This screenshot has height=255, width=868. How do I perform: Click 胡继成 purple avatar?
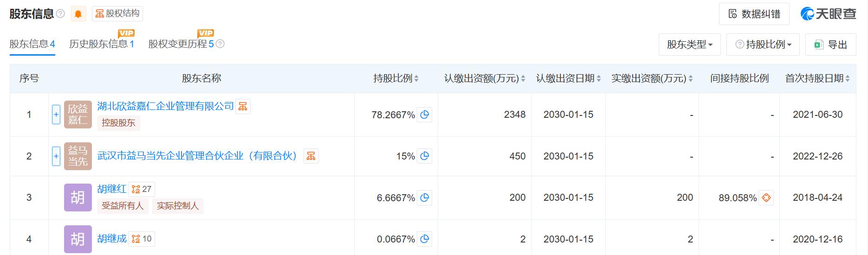(x=78, y=239)
